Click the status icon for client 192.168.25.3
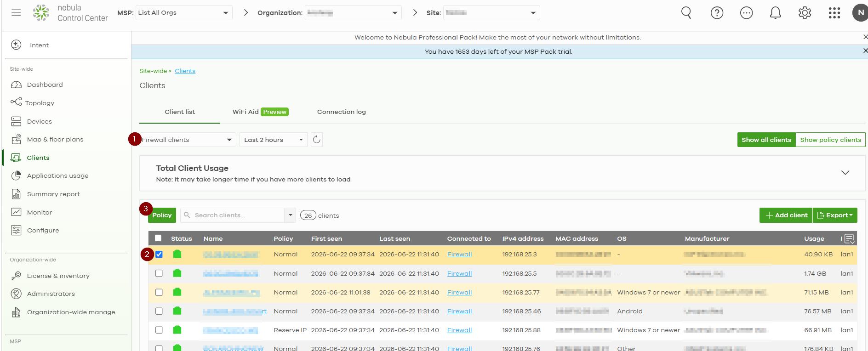The width and height of the screenshot is (868, 351). click(177, 254)
